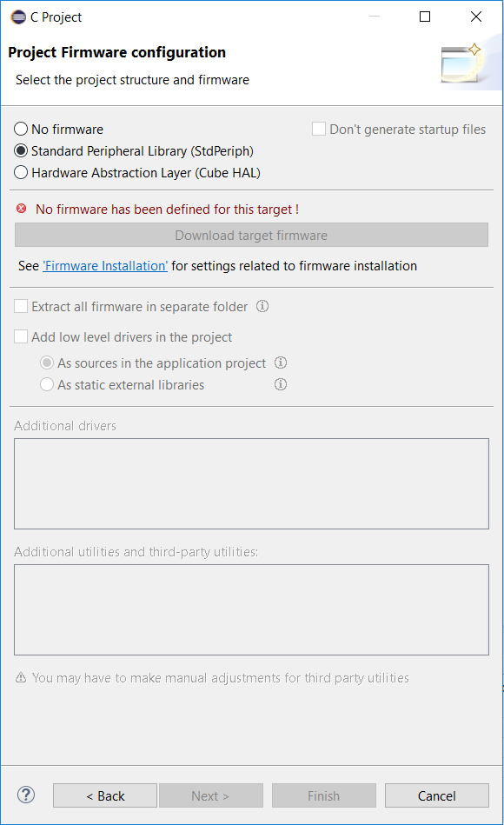Click the info icon beside Extract all firmware
Screen dimensions: 504x825
[262, 306]
